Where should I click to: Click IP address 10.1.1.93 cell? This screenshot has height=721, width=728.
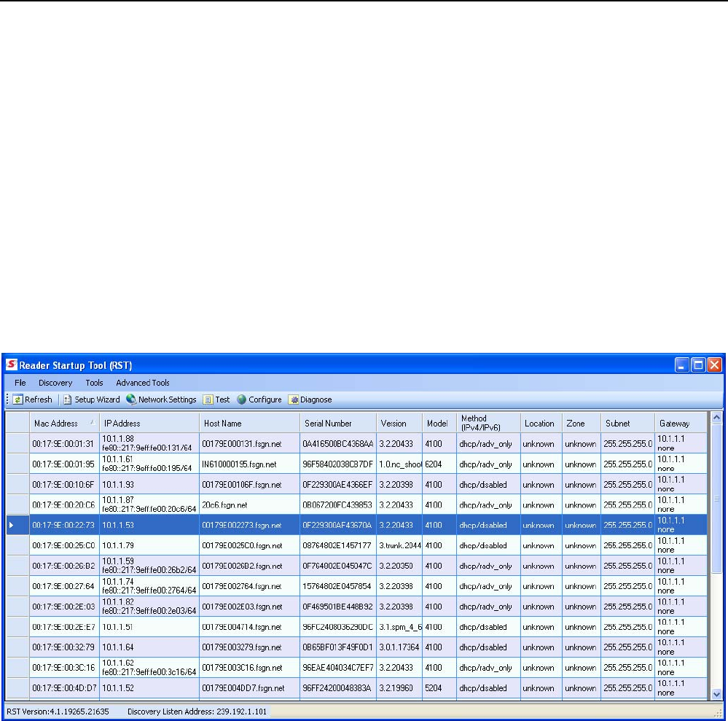[149, 485]
